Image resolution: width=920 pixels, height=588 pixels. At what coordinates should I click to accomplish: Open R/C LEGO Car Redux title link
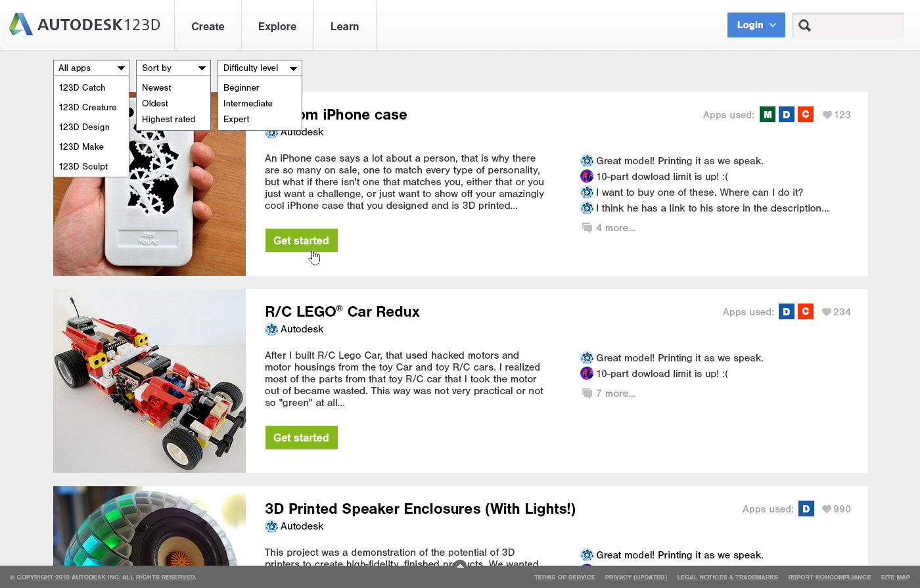click(342, 311)
